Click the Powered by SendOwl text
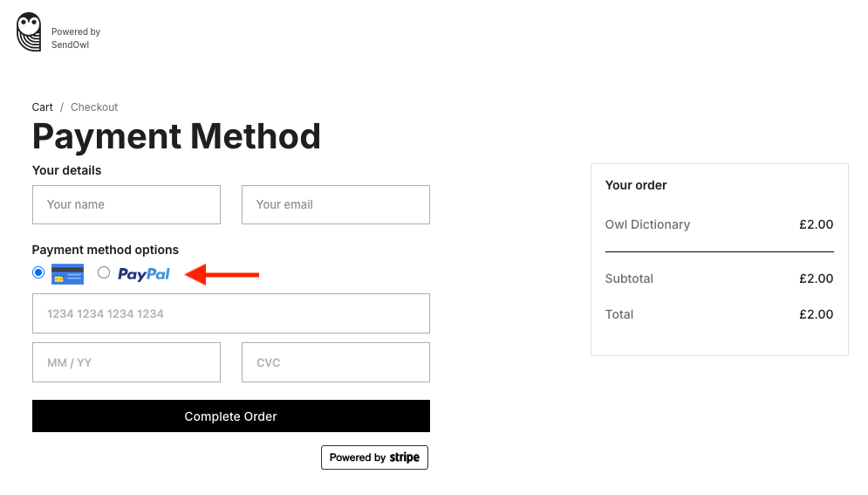 [x=76, y=38]
